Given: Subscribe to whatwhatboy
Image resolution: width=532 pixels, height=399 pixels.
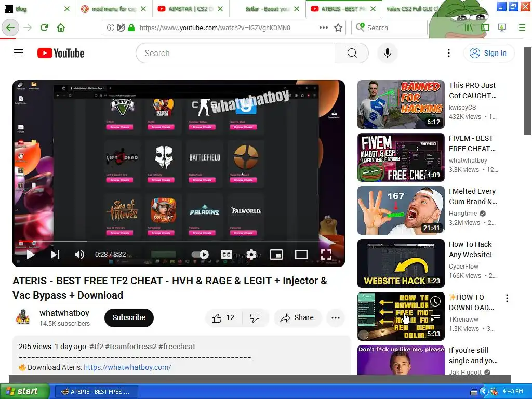Looking at the screenshot, I should click(129, 317).
